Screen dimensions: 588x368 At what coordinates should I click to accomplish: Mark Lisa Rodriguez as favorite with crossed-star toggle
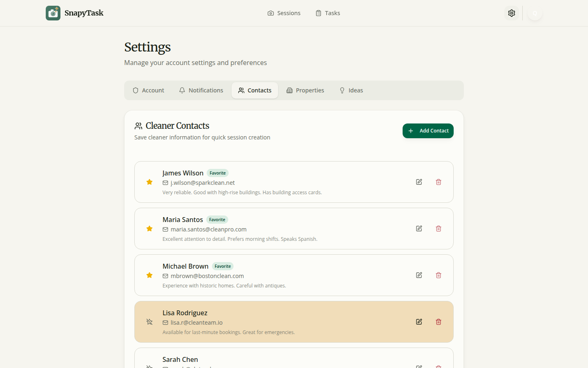click(149, 322)
